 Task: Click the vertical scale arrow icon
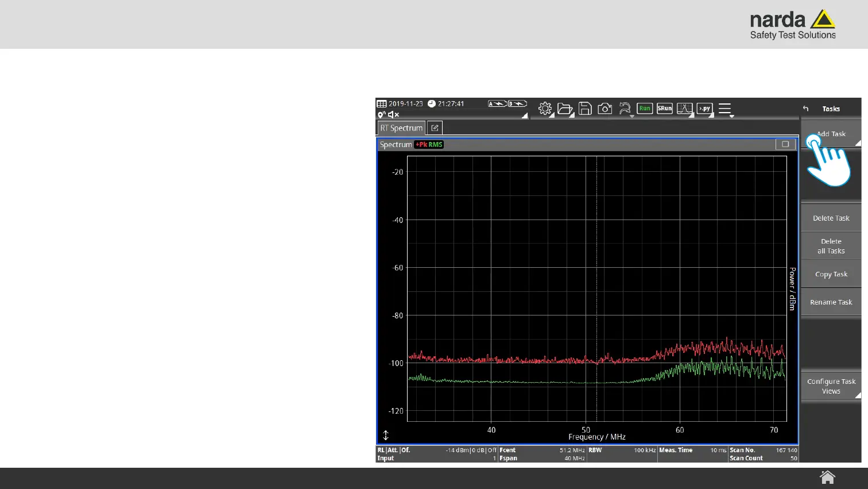[386, 436]
